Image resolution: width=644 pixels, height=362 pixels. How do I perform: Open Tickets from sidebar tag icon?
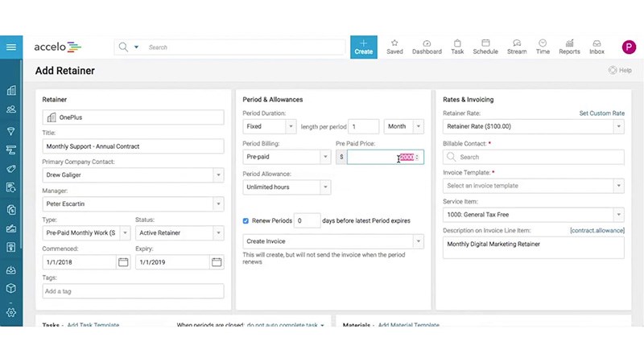click(11, 169)
